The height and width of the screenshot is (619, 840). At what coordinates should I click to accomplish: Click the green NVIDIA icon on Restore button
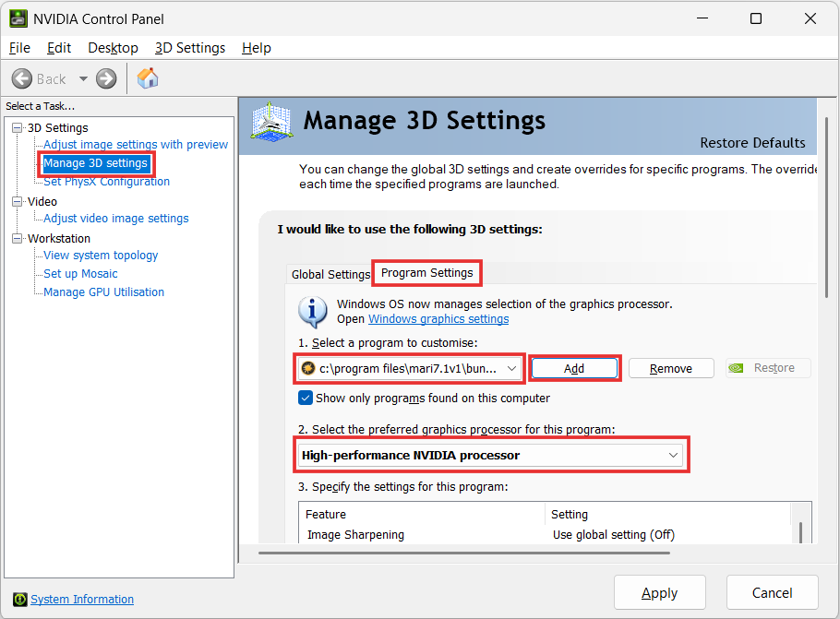point(734,368)
